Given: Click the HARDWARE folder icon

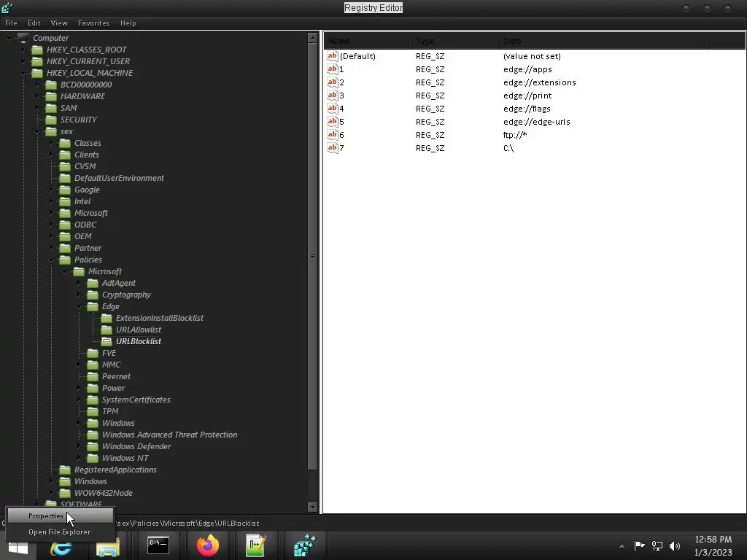Looking at the screenshot, I should 51,96.
